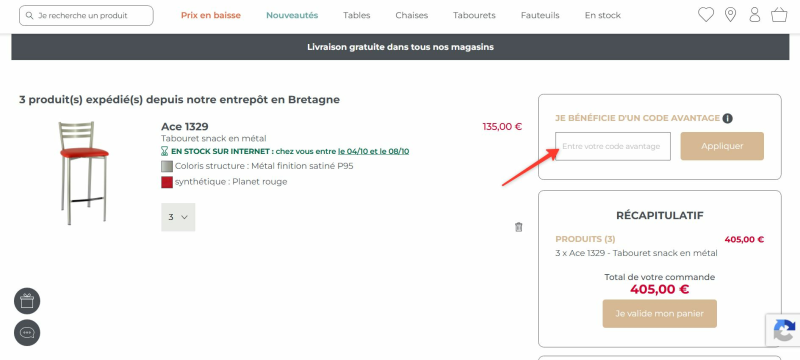Viewport: 800px width, 360px height.
Task: Delete Ace 1329 with the trash icon
Action: click(518, 227)
